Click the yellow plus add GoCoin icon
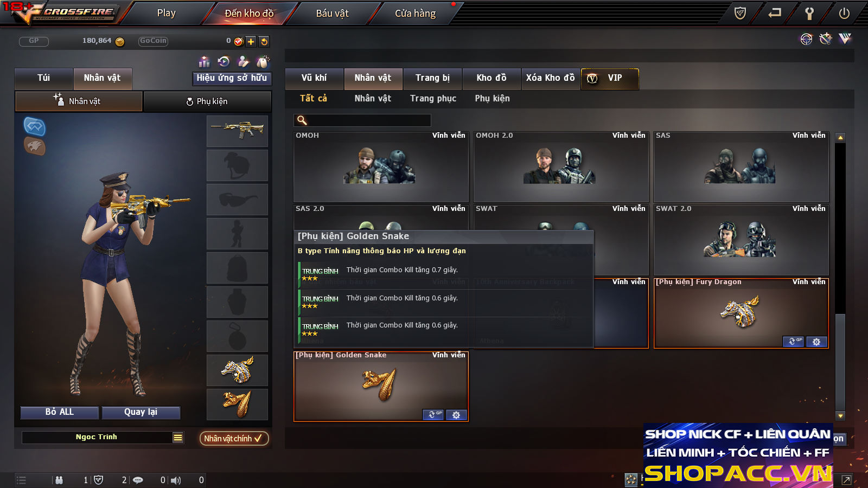The image size is (868, 488). click(x=251, y=41)
